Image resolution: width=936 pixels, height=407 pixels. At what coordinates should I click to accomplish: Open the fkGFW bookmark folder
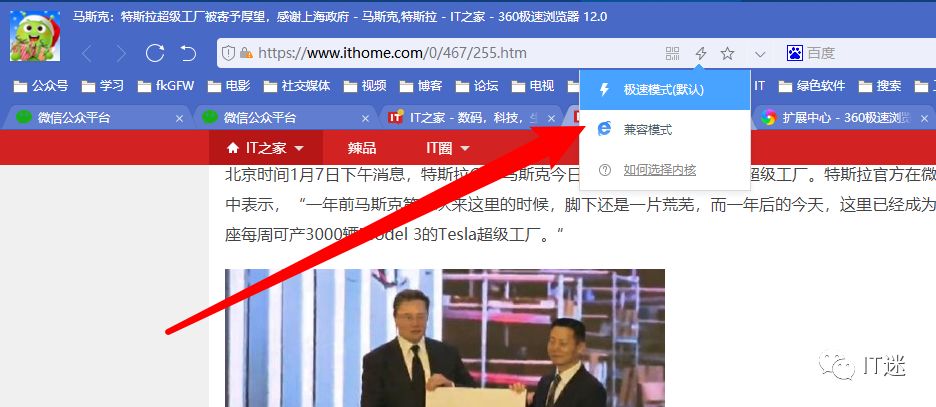[x=166, y=86]
